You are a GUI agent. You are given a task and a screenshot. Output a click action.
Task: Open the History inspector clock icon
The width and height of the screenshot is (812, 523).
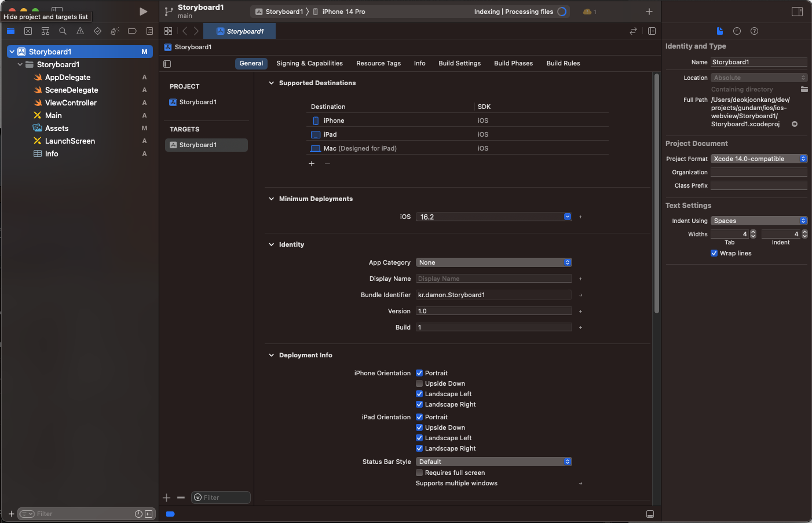pos(737,31)
